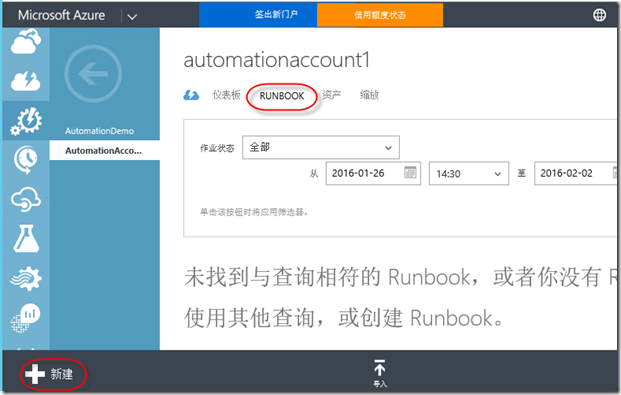Click the quick start cloud icon beside 仪表板
Image resolution: width=621 pixels, height=395 pixels.
pyautogui.click(x=191, y=95)
